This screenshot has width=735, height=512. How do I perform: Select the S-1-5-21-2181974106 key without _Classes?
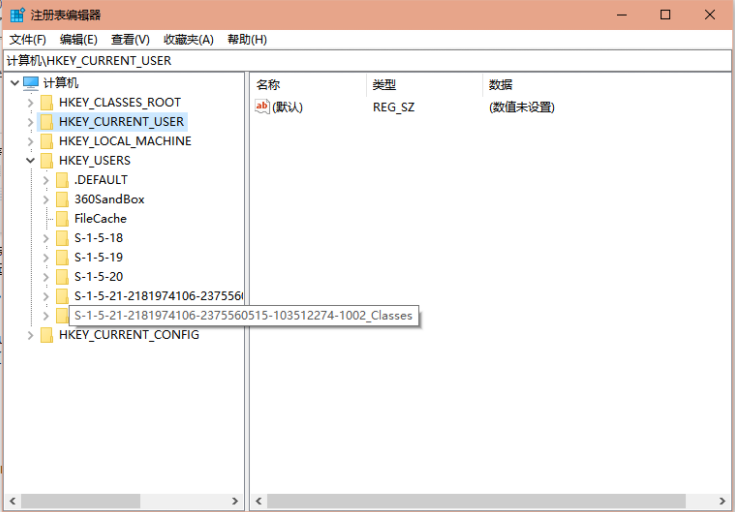158,296
